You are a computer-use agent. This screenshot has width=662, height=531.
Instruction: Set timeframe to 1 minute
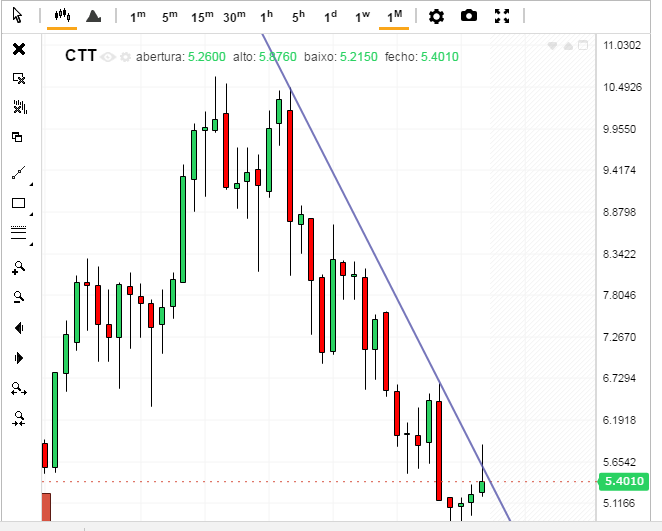tap(138, 16)
